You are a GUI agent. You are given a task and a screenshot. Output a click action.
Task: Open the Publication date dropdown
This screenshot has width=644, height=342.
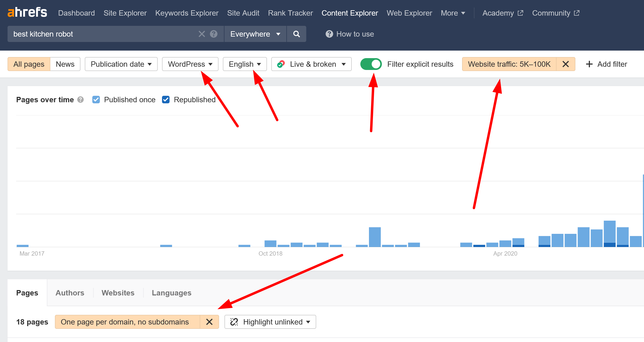pyautogui.click(x=121, y=64)
